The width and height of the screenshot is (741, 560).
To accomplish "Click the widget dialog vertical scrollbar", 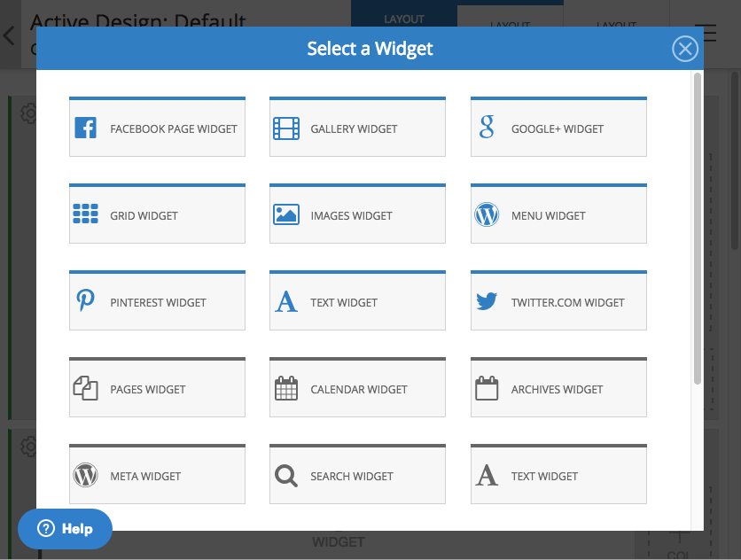I will (x=697, y=229).
